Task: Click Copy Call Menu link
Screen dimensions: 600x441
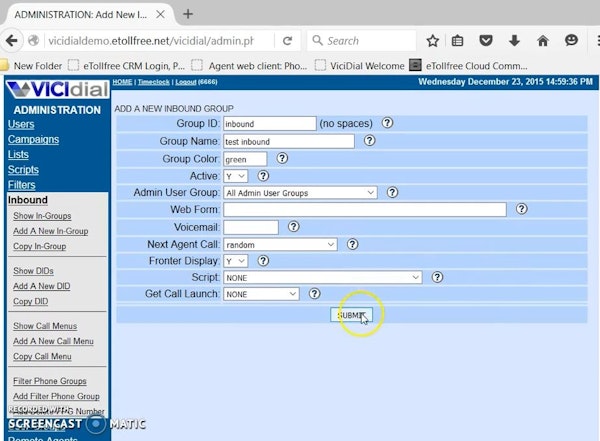Action: 42,357
